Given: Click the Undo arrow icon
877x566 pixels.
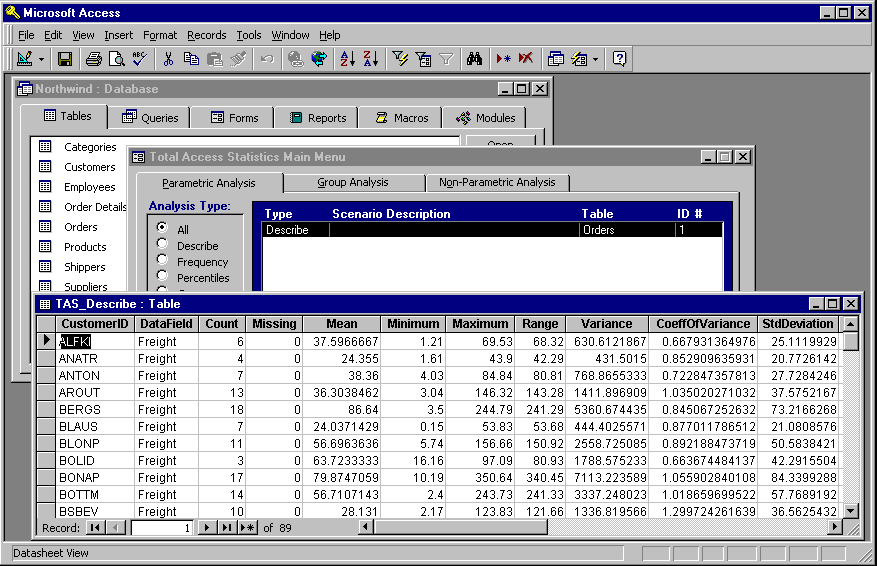Looking at the screenshot, I should click(x=267, y=59).
